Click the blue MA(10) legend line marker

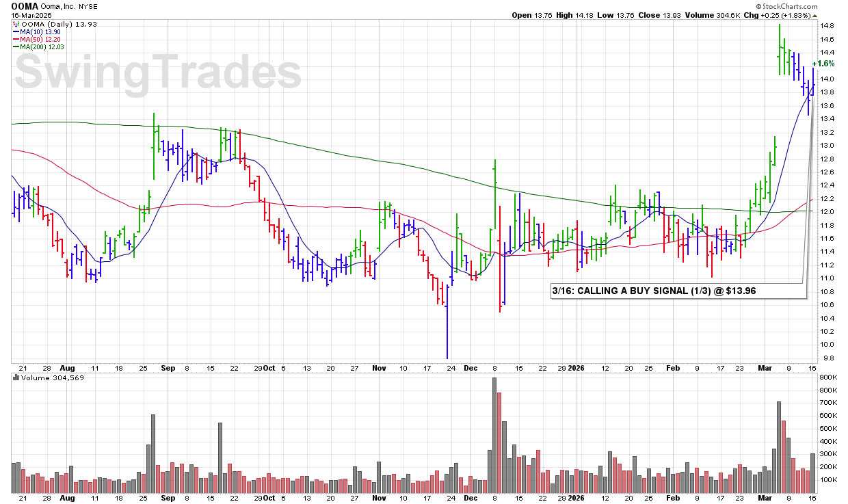(x=15, y=31)
